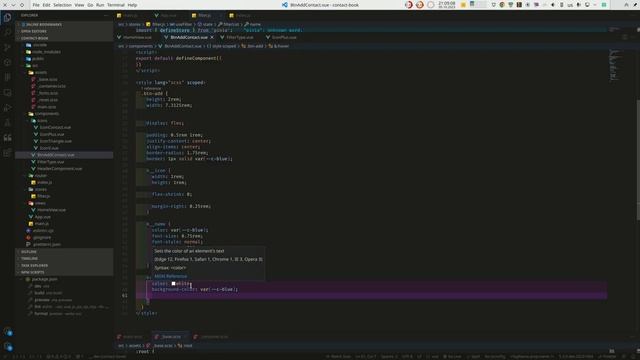Open App.vue in file tree
This screenshot has width=640, height=360.
[x=64, y=217]
